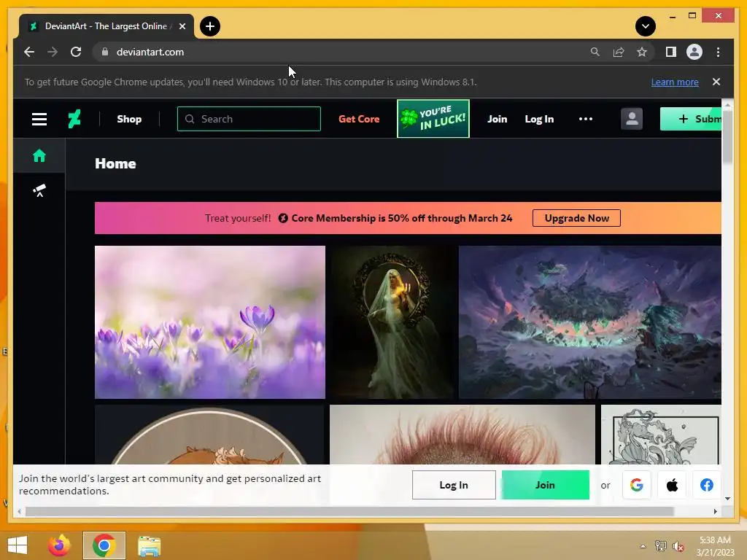Sign in with the Google icon

pos(636,485)
